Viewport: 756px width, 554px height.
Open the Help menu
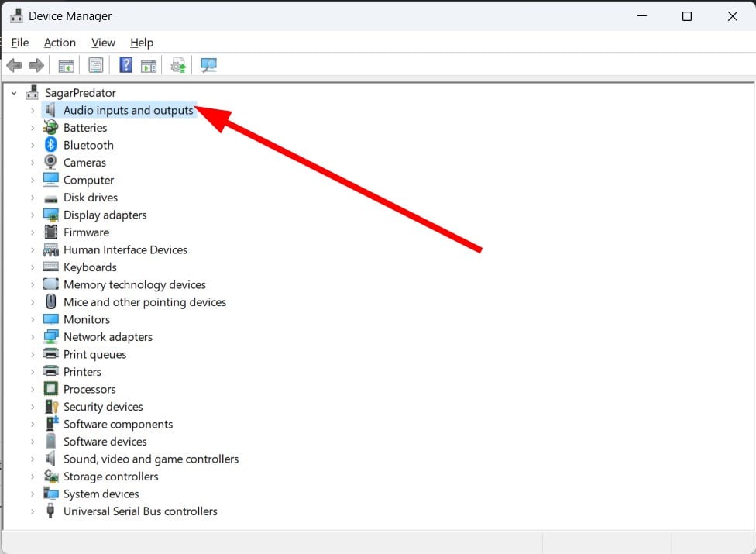pyautogui.click(x=142, y=43)
